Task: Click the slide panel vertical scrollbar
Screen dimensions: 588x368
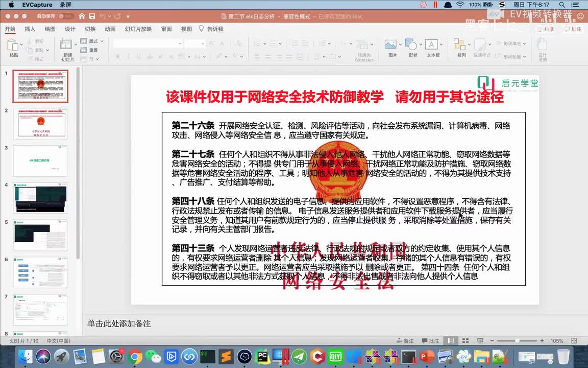Action: 78,164
